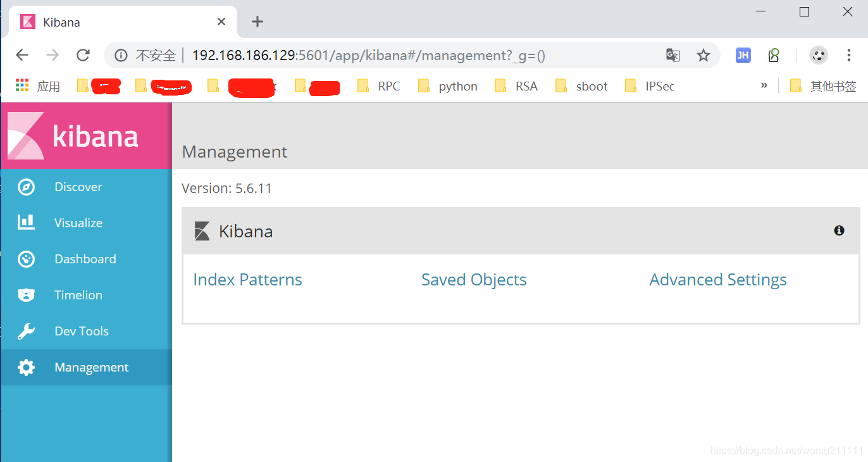Open the 其他书签 bookmarks folder
The image size is (868, 462).
pos(823,86)
